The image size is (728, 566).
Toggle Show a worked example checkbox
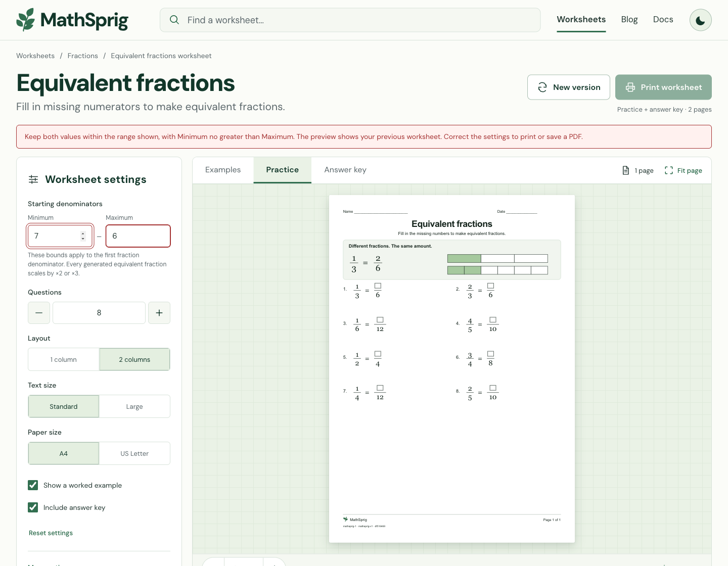tap(33, 485)
